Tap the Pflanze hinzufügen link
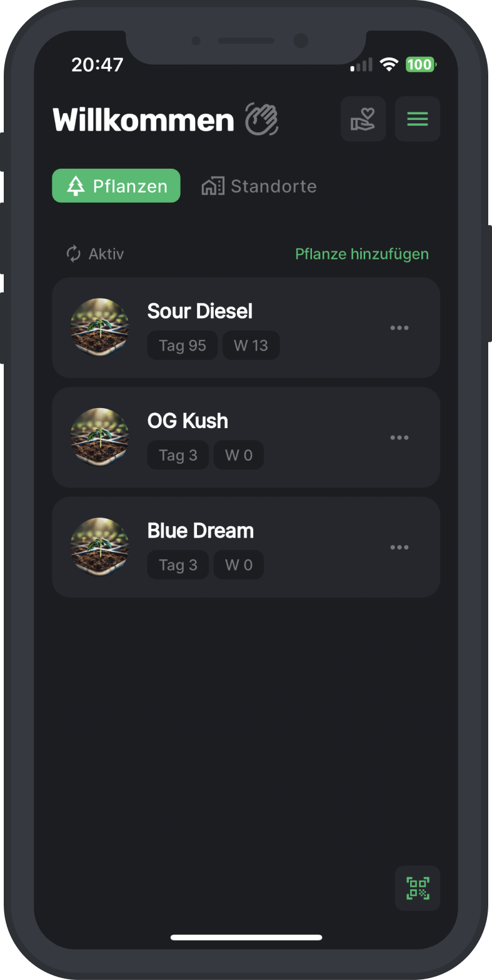The width and height of the screenshot is (492, 980). tap(362, 254)
